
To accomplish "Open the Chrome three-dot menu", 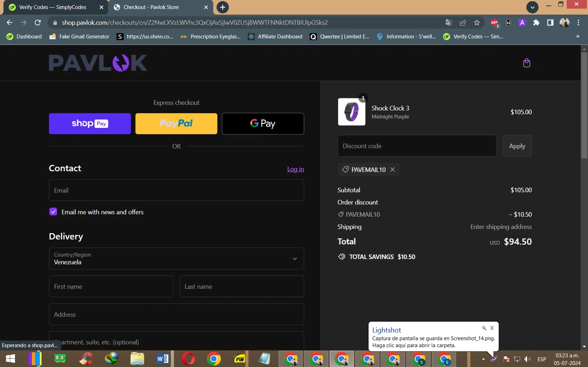I will click(x=578, y=23).
